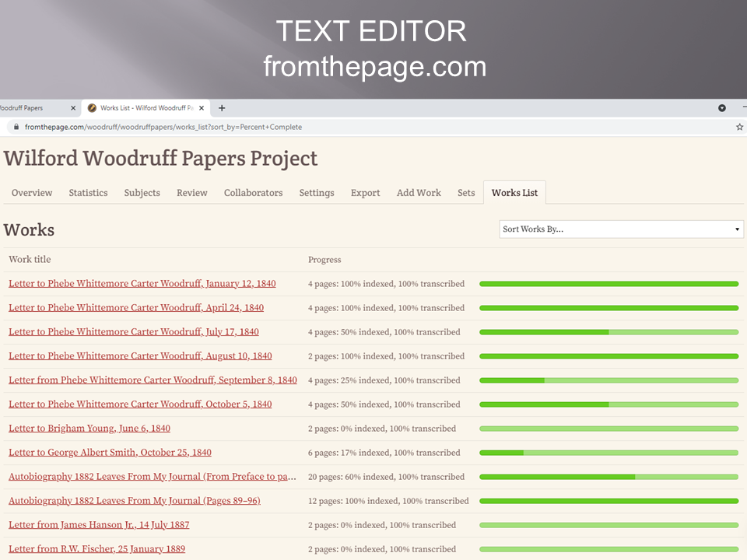This screenshot has height=560, width=747.
Task: Click the progress bar for the July 17, 1840 letter
Action: click(608, 332)
